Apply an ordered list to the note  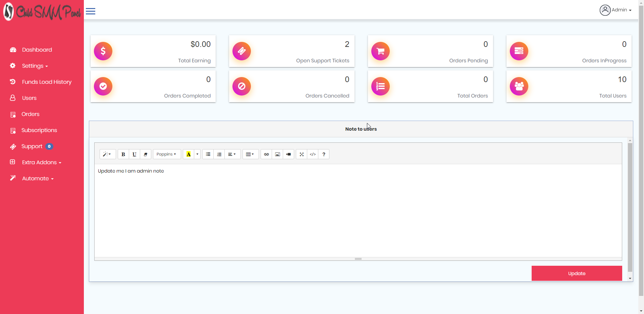click(219, 154)
